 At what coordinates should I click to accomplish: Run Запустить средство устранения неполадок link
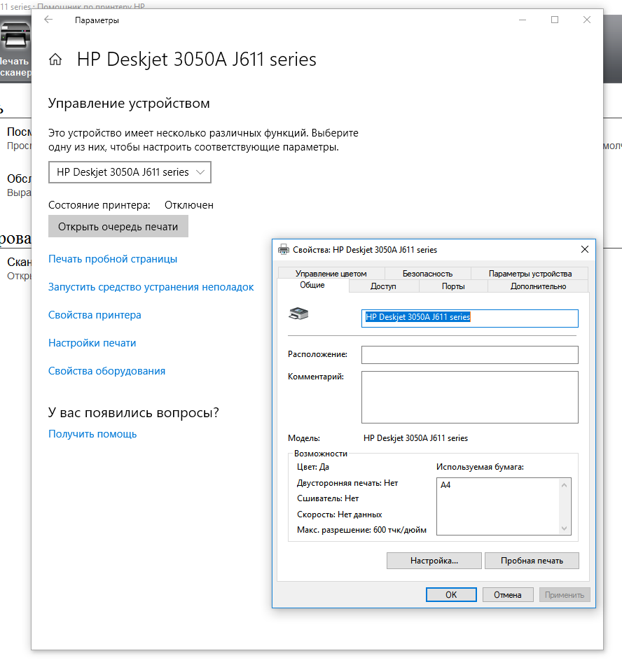151,287
